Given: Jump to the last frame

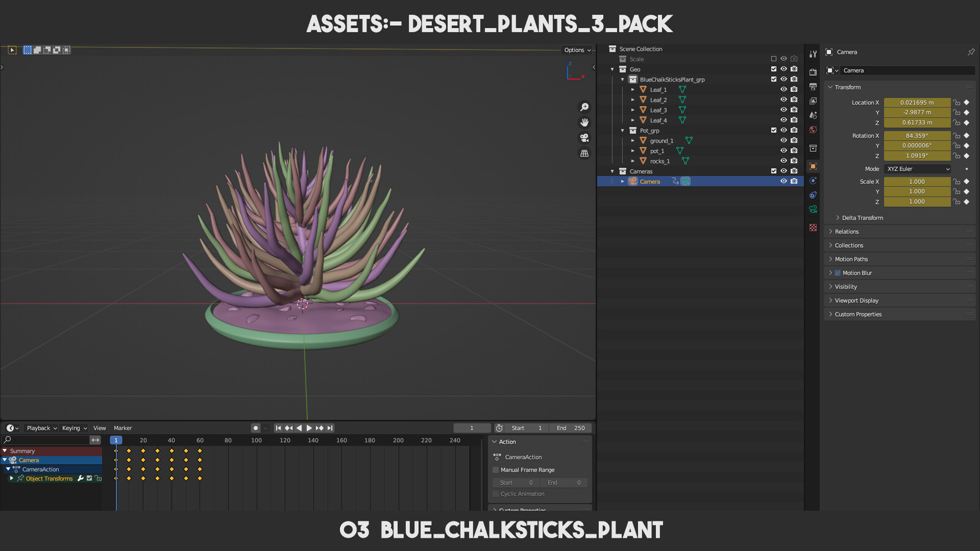Looking at the screenshot, I should [x=330, y=428].
